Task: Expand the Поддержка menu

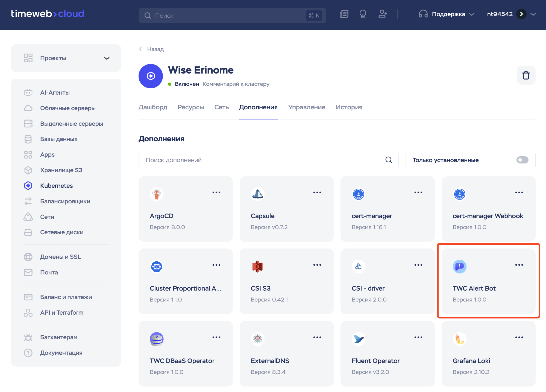Action: click(x=447, y=14)
